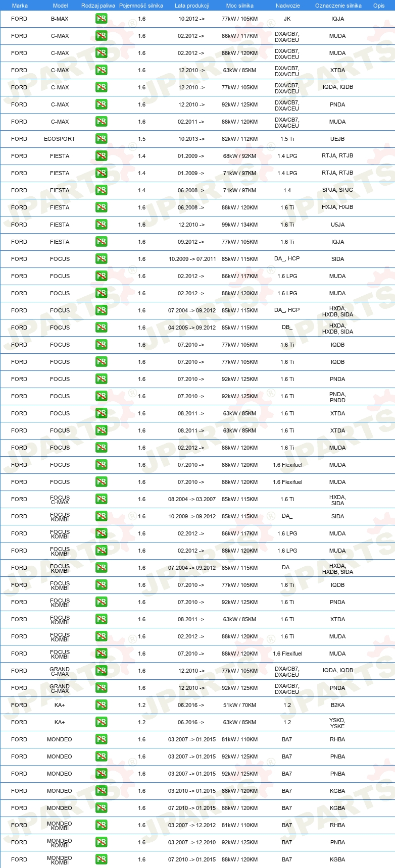Click the "08.2004 -> 03.2007" production years cell
Screen dimensions: 395x868
(192, 499)
